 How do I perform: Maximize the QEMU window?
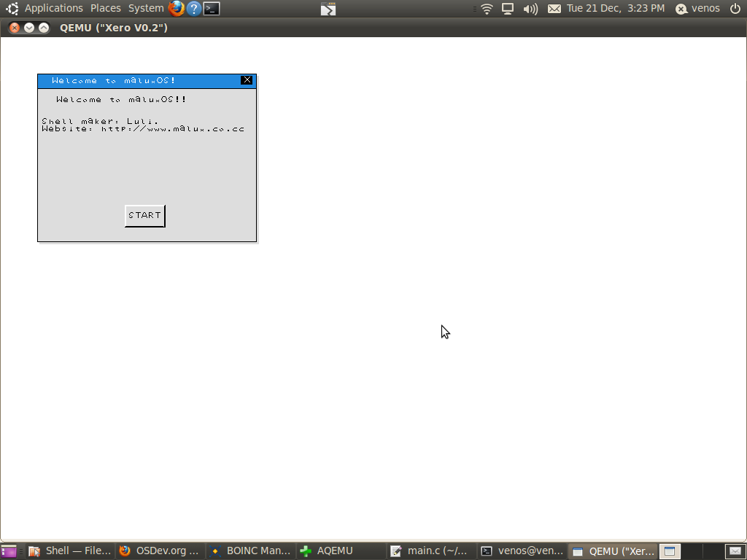[43, 28]
